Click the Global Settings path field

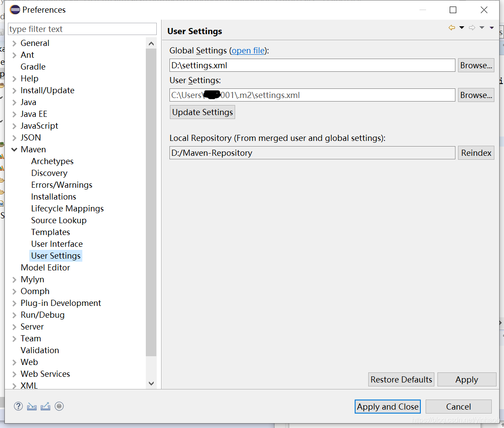click(312, 66)
